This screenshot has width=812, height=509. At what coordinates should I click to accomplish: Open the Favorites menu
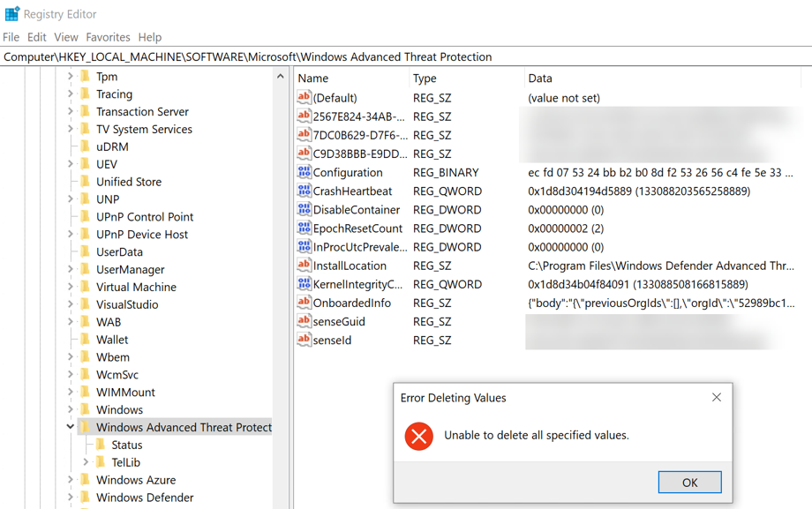(109, 37)
